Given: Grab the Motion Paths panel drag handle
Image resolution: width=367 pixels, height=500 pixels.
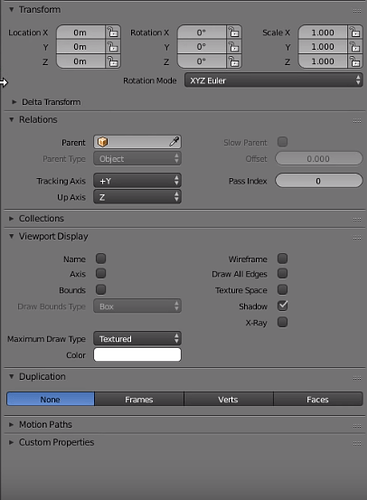Looking at the screenshot, I should pyautogui.click(x=357, y=426).
